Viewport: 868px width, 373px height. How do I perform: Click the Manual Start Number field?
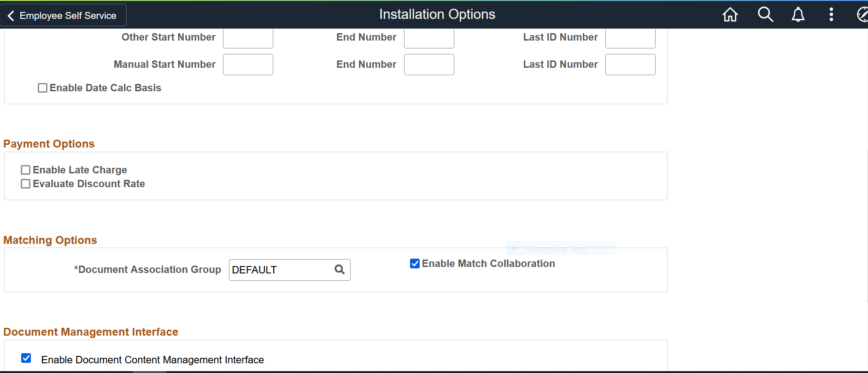[248, 65]
